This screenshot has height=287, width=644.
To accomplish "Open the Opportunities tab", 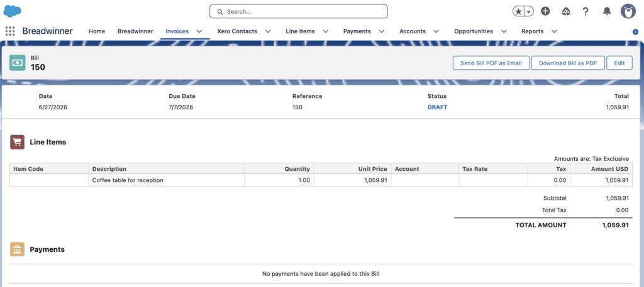I will (474, 31).
